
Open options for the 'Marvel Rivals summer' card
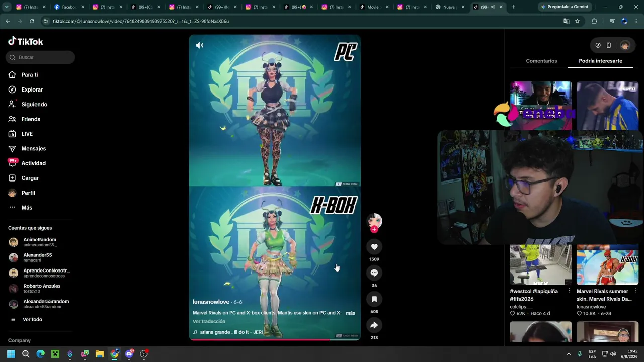[x=636, y=291]
